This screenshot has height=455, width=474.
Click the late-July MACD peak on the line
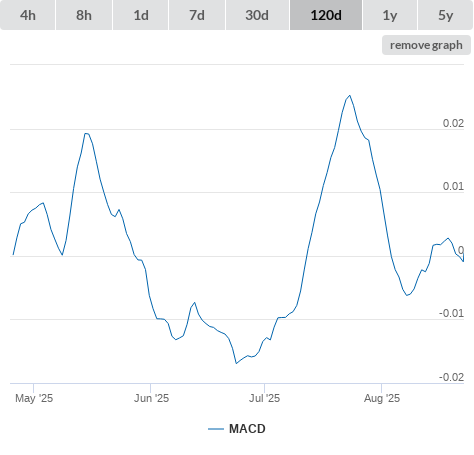(x=350, y=96)
